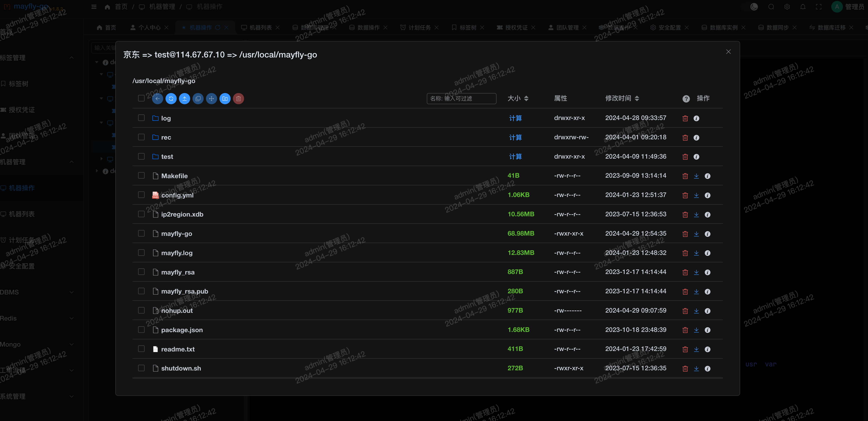Show info for rec folder
868x421 pixels.
(696, 137)
